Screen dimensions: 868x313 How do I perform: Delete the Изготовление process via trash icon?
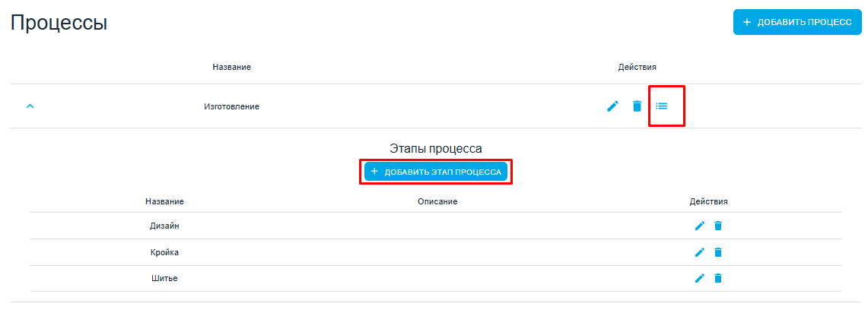click(637, 106)
